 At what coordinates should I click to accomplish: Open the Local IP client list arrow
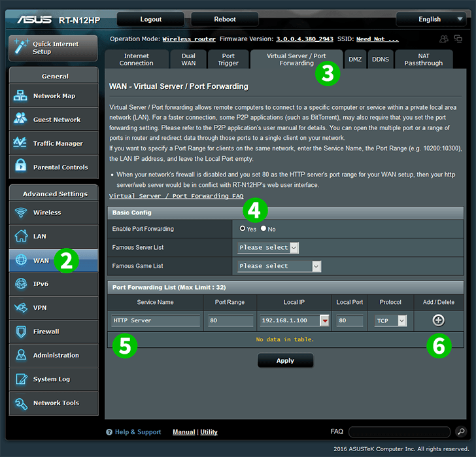click(x=324, y=320)
